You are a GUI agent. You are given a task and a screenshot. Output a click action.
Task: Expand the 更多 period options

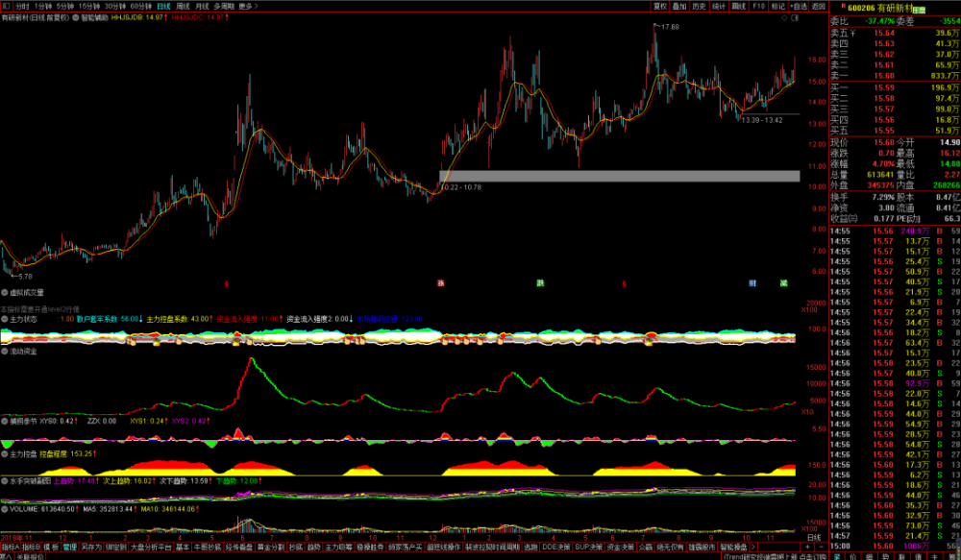[x=248, y=6]
